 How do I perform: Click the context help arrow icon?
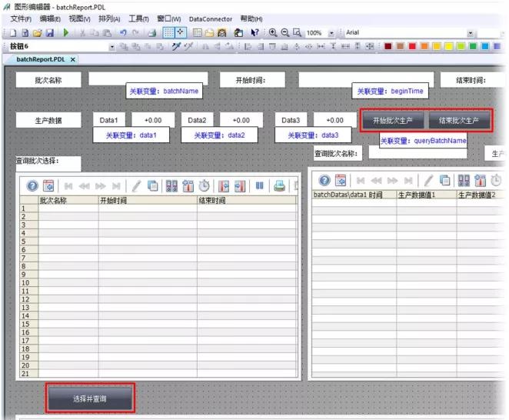(254, 33)
